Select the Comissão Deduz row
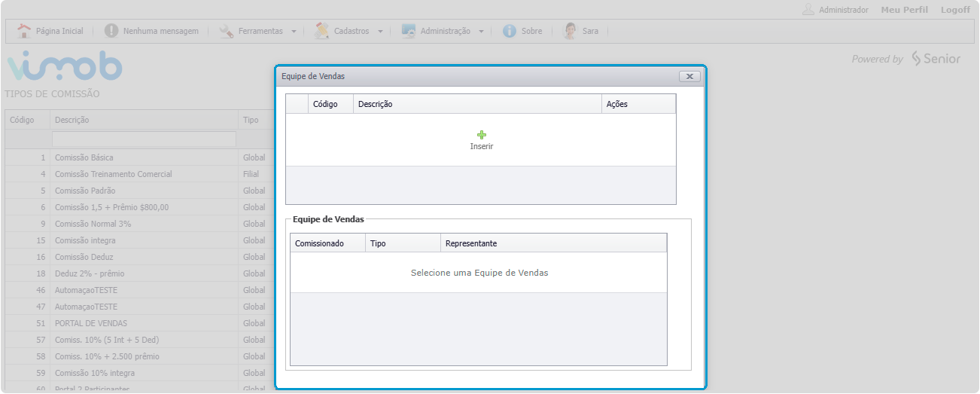This screenshot has height=394, width=980. tap(140, 257)
